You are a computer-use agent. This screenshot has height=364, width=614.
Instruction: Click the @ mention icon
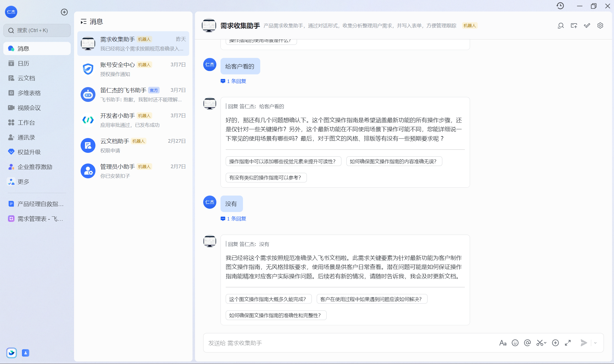click(527, 343)
